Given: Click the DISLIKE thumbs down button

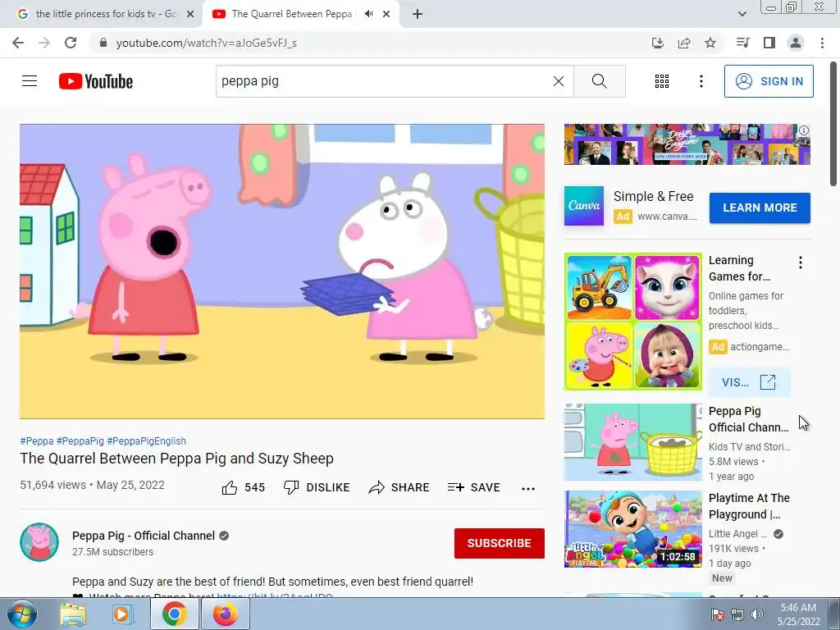Looking at the screenshot, I should [317, 487].
